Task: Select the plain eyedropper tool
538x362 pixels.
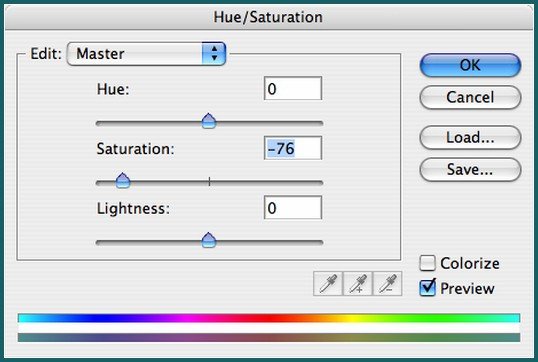Action: [x=328, y=284]
